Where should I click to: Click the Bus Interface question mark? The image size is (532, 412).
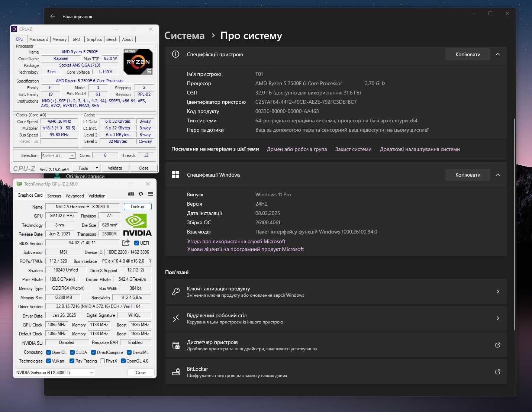(x=150, y=261)
